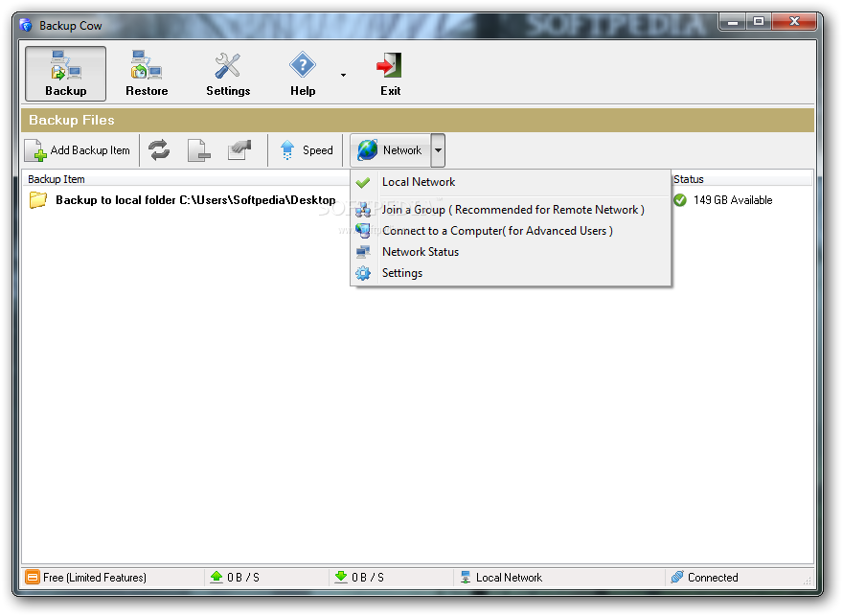Click the Help question-mark icon

click(x=303, y=66)
